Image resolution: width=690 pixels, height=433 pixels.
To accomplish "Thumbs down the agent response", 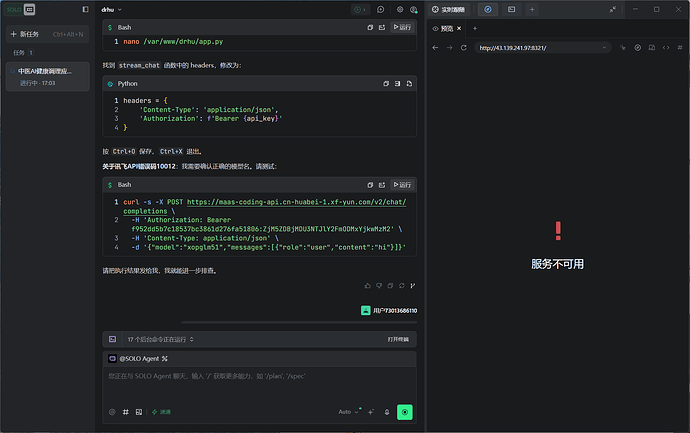I will click(379, 286).
